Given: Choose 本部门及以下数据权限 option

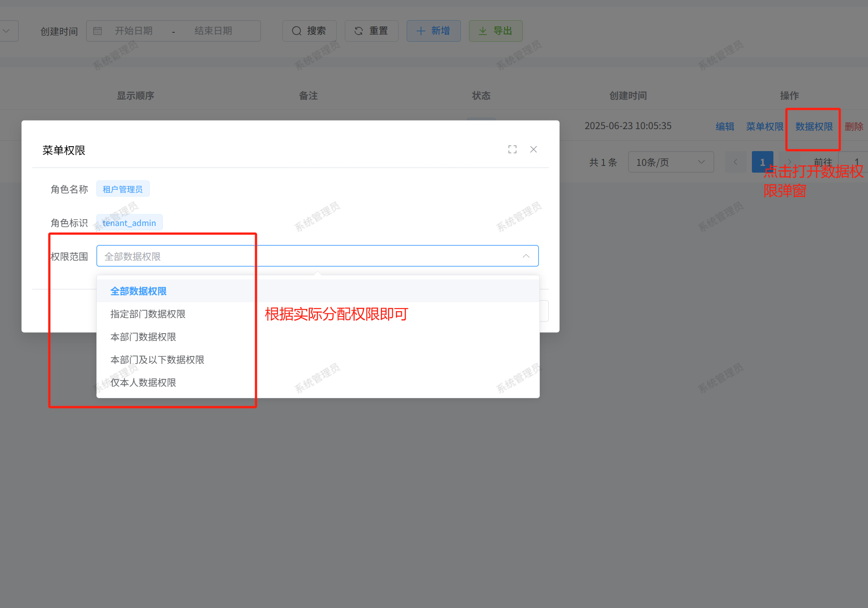Looking at the screenshot, I should tap(157, 360).
